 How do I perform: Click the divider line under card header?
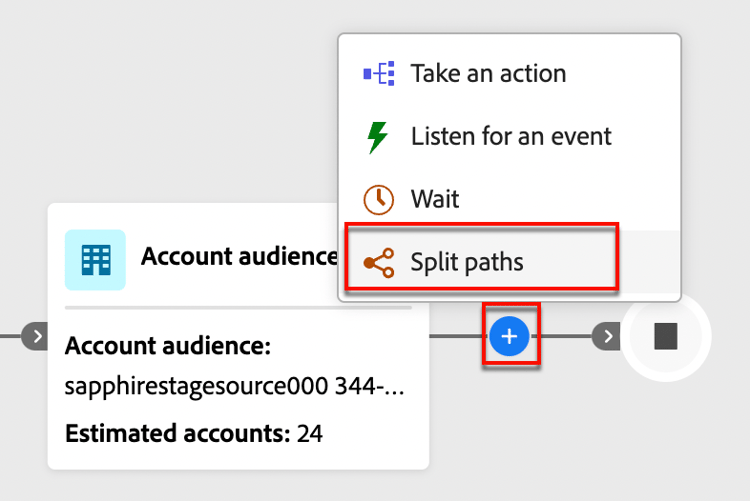(237, 308)
